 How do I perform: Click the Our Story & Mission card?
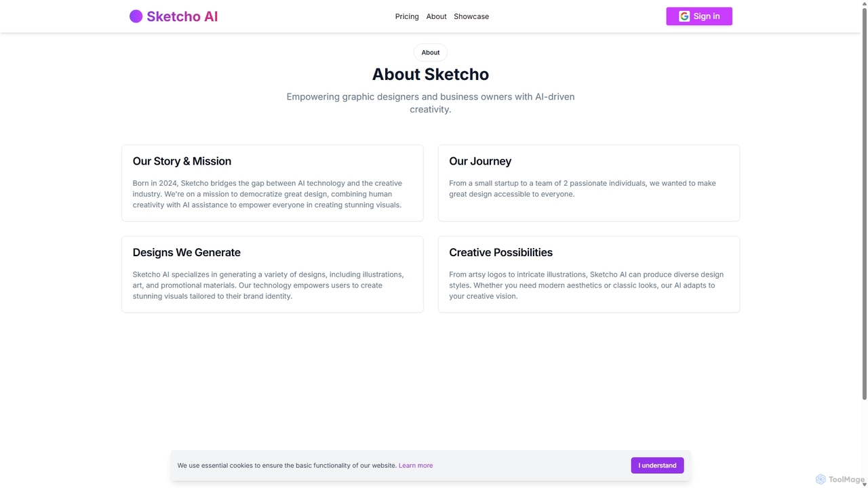tap(273, 183)
